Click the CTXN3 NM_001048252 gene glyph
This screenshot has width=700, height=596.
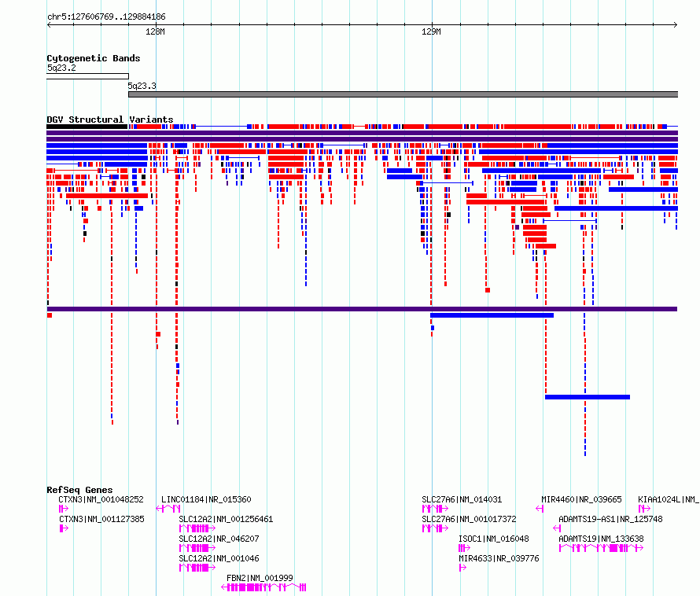[x=64, y=509]
